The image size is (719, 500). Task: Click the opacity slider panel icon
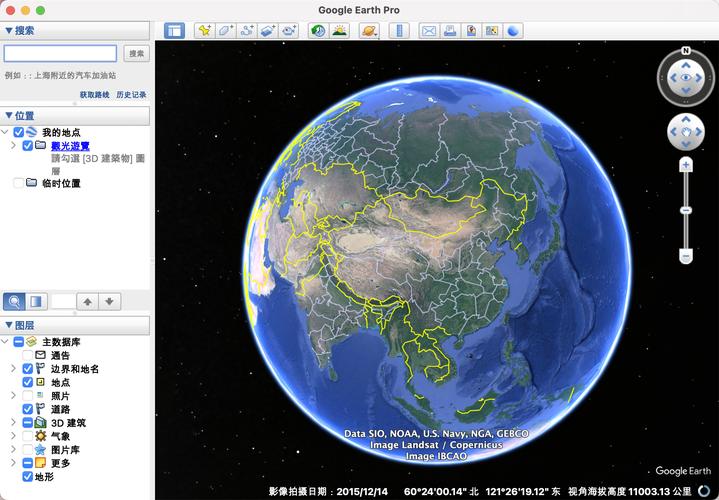36,301
